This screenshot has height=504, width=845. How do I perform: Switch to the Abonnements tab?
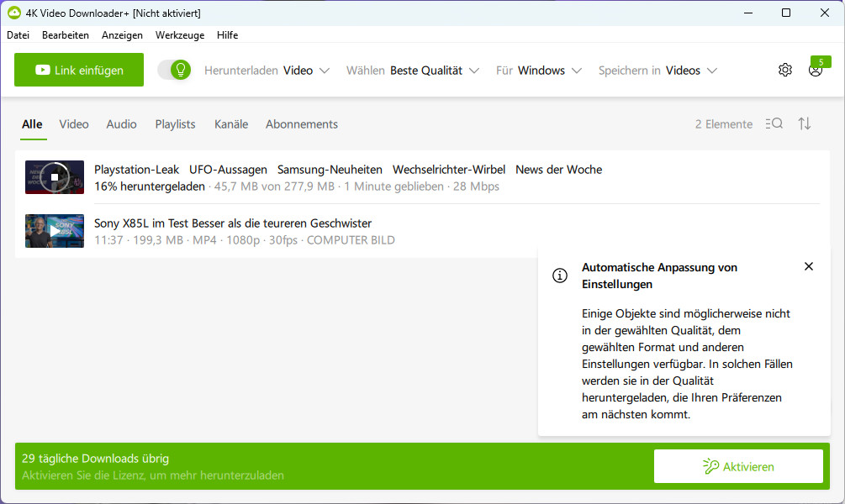[301, 124]
